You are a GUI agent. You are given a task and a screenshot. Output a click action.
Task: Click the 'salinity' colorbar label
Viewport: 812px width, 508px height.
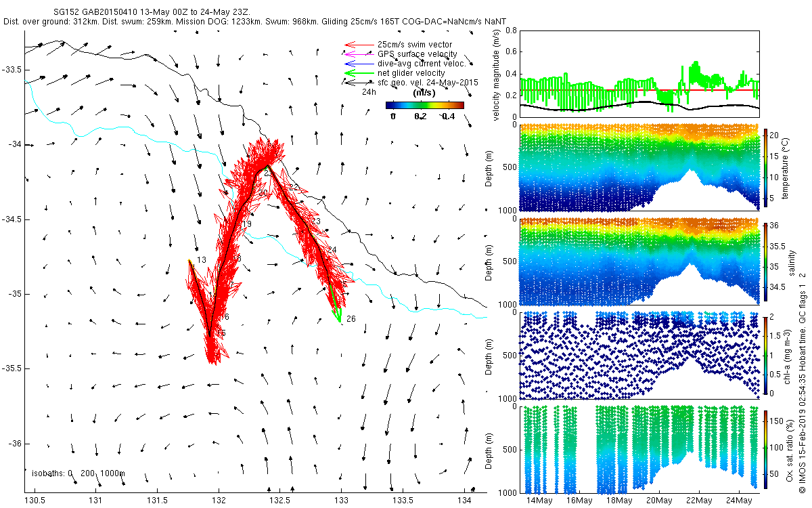(x=791, y=262)
